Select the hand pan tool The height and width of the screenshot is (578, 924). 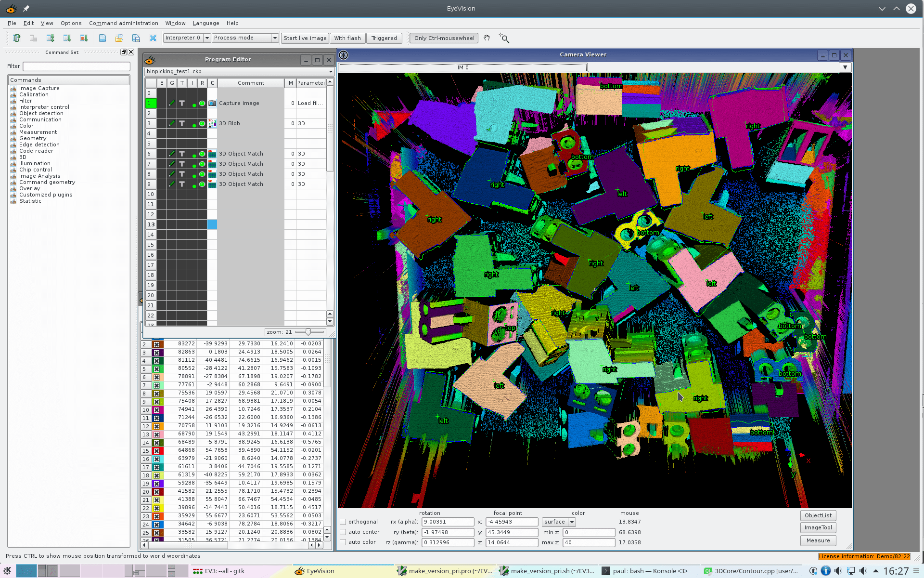[487, 38]
